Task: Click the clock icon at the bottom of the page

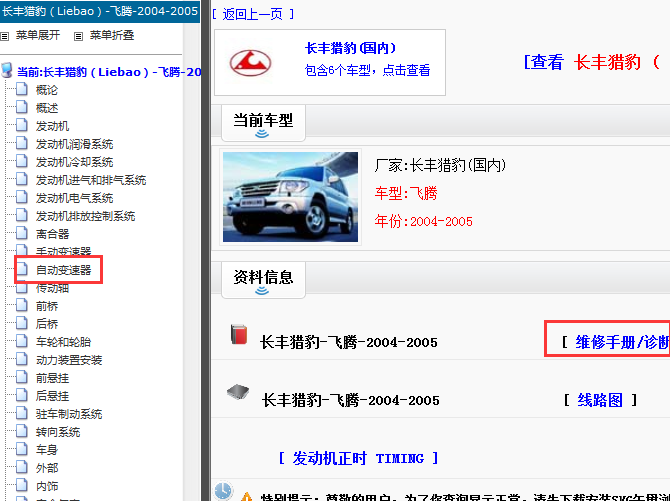Action: 223,491
